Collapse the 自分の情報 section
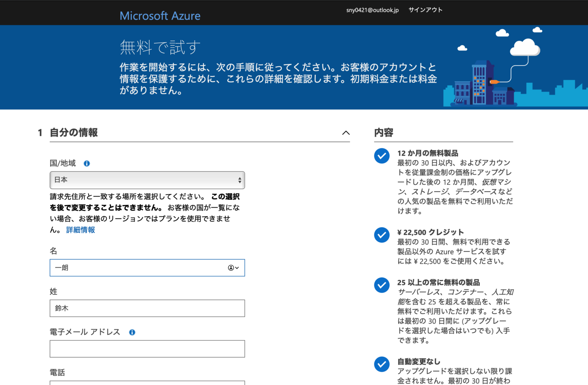Viewport: 588px width, 385px height. pyautogui.click(x=346, y=133)
